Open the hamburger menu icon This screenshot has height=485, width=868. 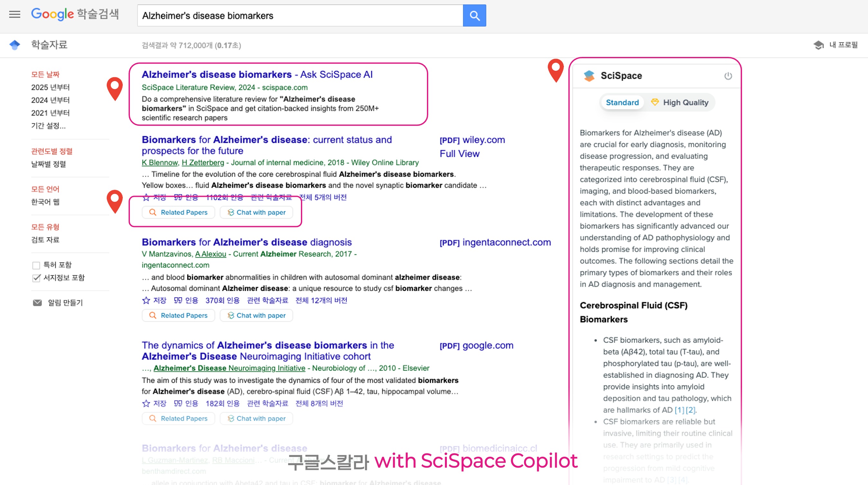(x=14, y=14)
